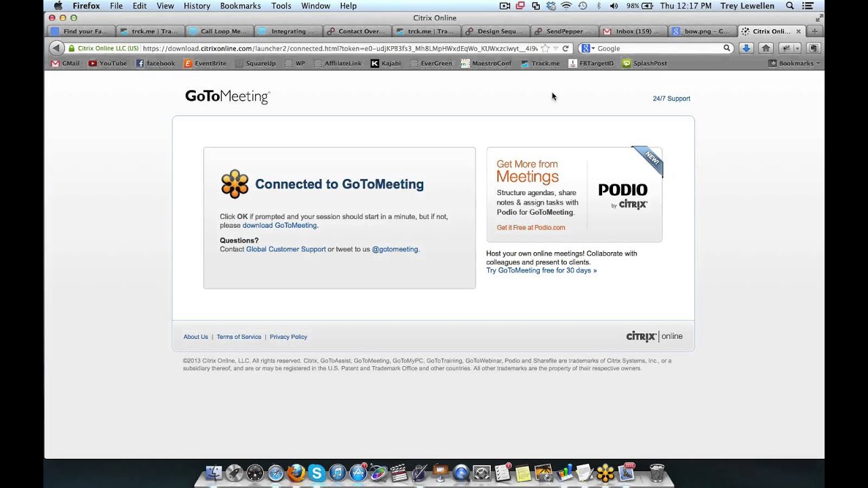Screen dimensions: 868x488
Task: Open the Tools menu
Action: tap(281, 6)
